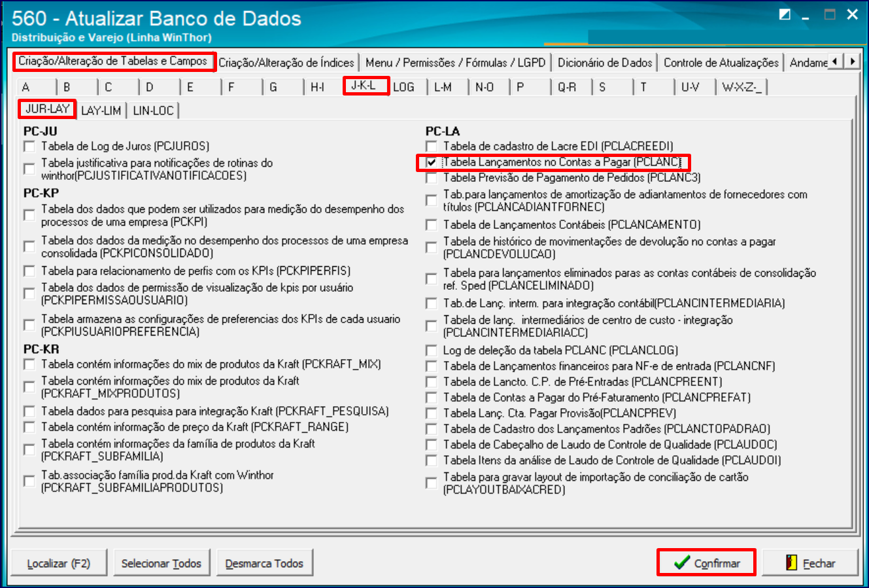This screenshot has width=869, height=588.
Task: Confirm the update with Confirmar
Action: tap(706, 562)
